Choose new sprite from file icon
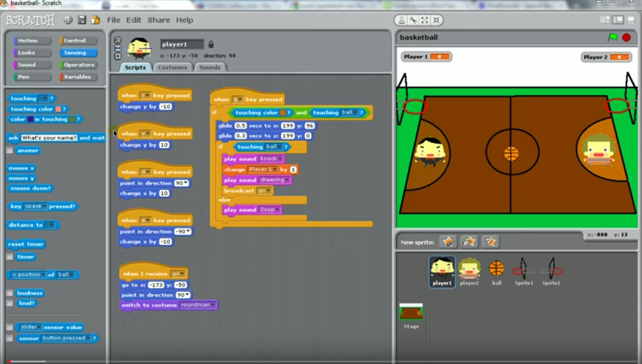The width and height of the screenshot is (642, 364). pyautogui.click(x=469, y=242)
